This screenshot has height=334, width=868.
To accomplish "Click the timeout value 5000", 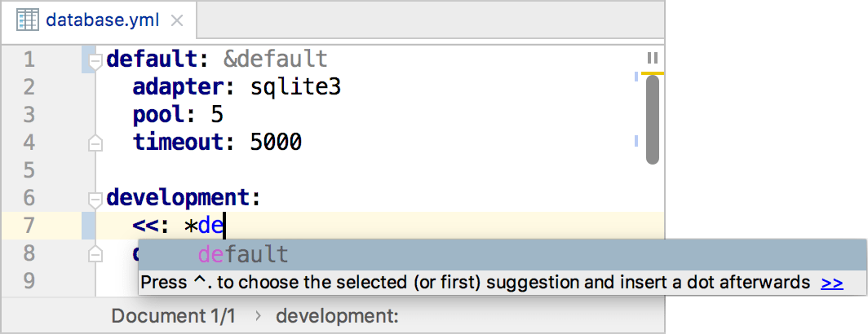I will pyautogui.click(x=276, y=143).
